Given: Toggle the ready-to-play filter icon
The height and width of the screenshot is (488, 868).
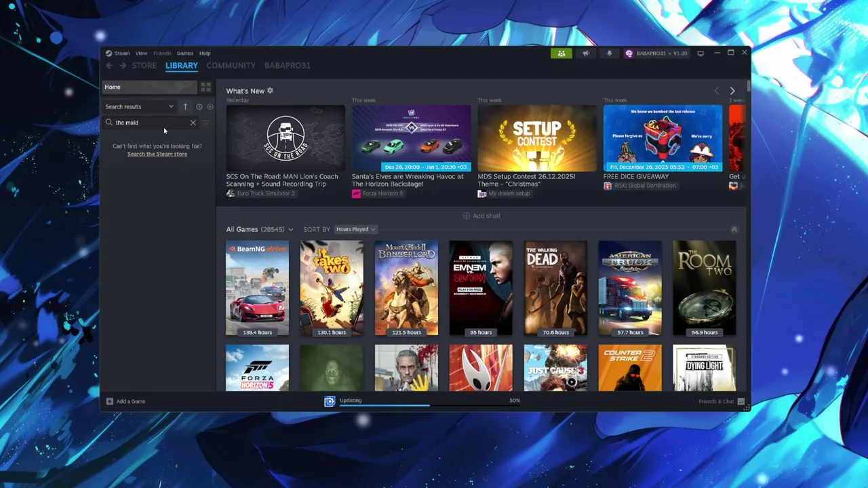Looking at the screenshot, I should [x=210, y=106].
